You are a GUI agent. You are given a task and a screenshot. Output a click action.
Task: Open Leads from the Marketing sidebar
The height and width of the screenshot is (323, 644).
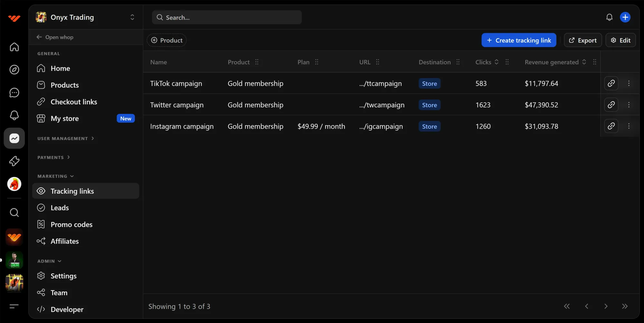[x=60, y=208]
